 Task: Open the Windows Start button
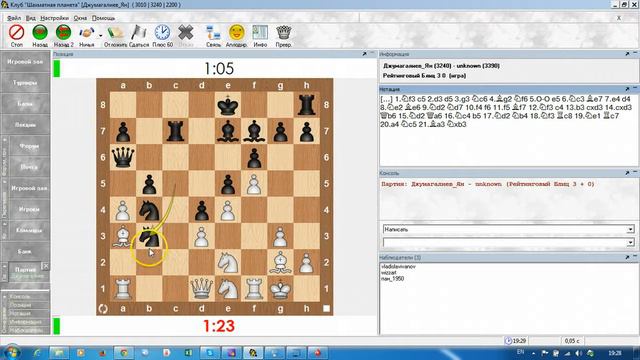coord(11,353)
